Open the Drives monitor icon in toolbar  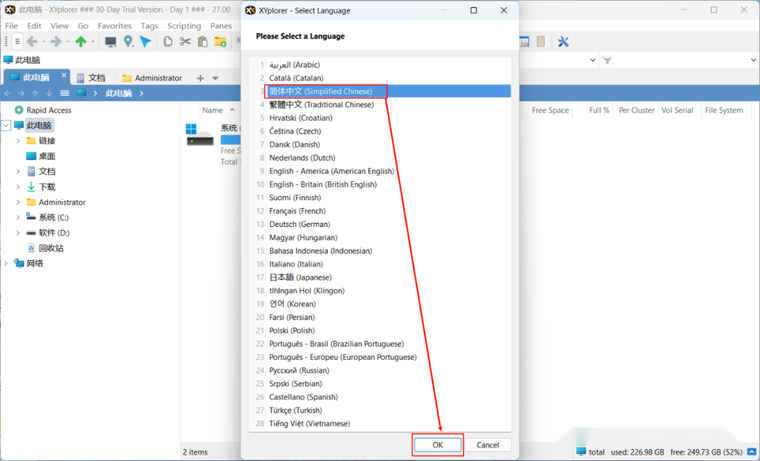click(x=111, y=42)
